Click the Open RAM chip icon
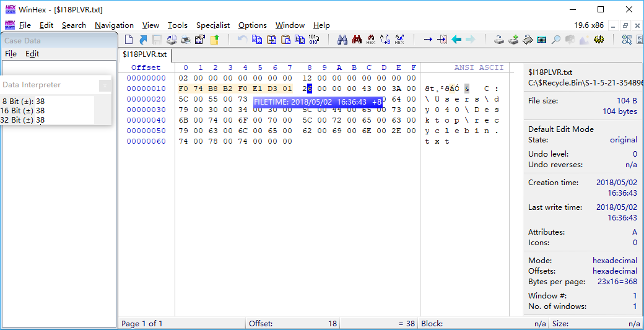Screen dimensions: 644x330 [x=528, y=40]
